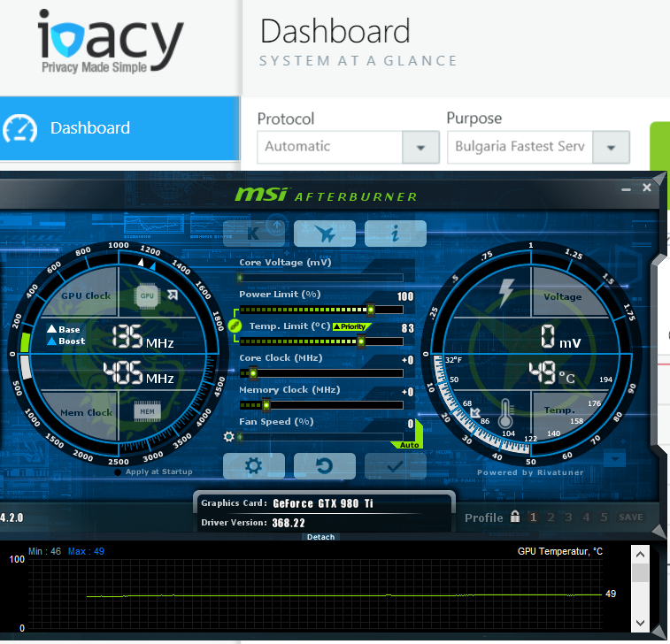This screenshot has width=670, height=644.
Task: Click the profile SAVE button
Action: click(x=631, y=517)
